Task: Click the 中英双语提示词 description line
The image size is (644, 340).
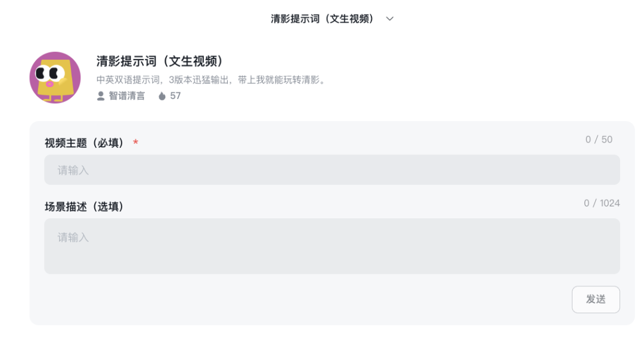Action: pyautogui.click(x=212, y=80)
